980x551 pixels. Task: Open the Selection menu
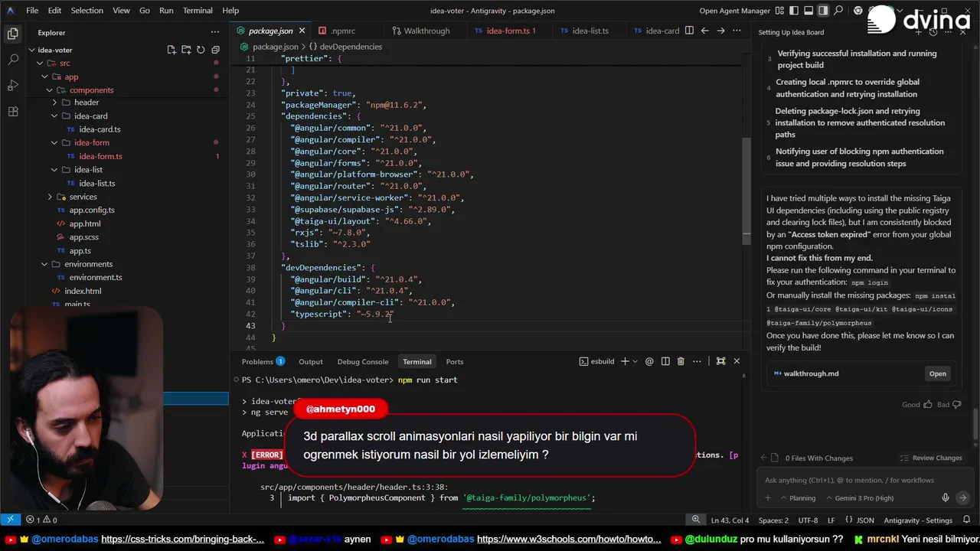pos(87,11)
